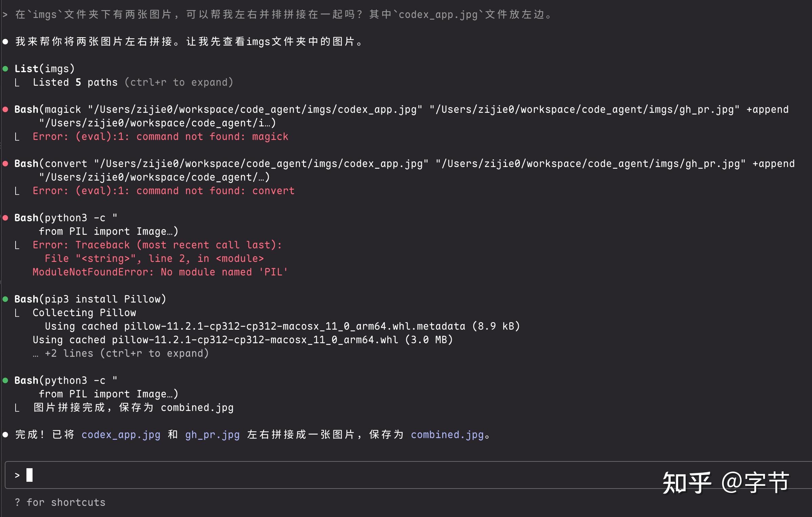This screenshot has width=812, height=517.
Task: Click the 'codex_app.jpg' link in final message
Action: pyautogui.click(x=121, y=435)
